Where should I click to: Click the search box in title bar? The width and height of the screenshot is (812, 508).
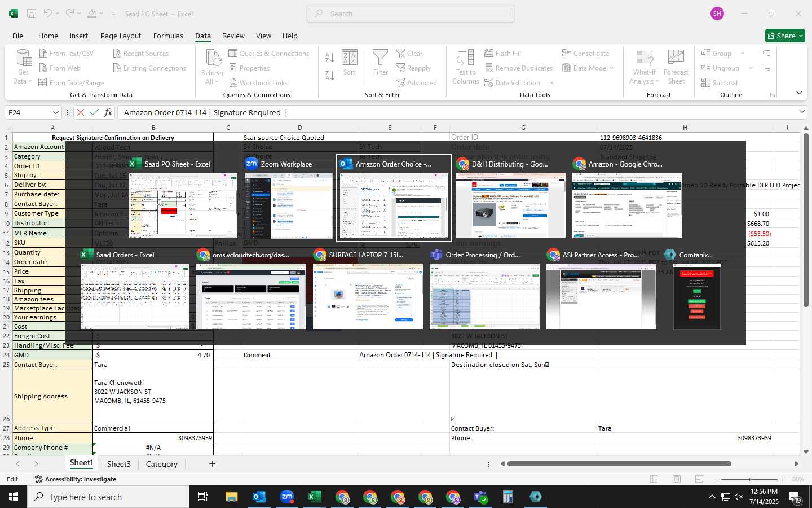411,14
